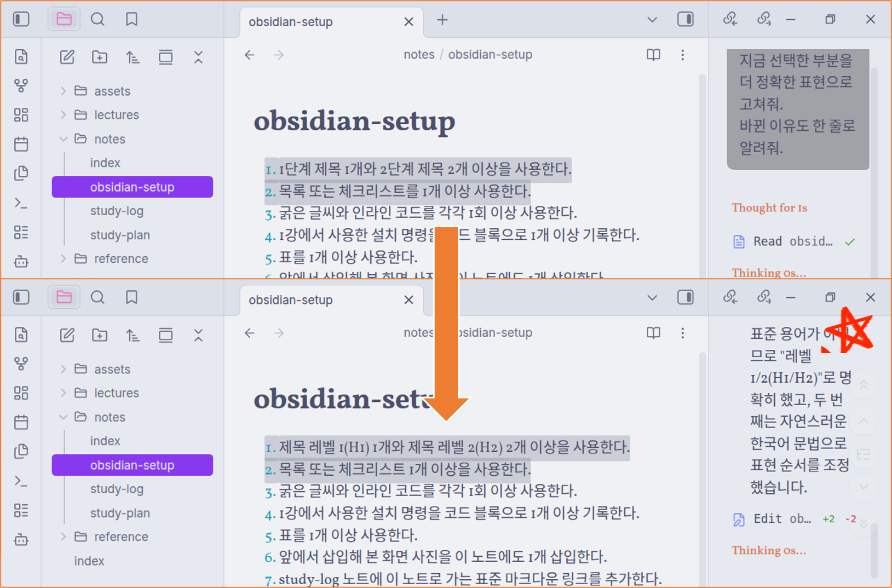Open graph view from the lower window's ribbon
892x588 pixels.
[x=21, y=364]
